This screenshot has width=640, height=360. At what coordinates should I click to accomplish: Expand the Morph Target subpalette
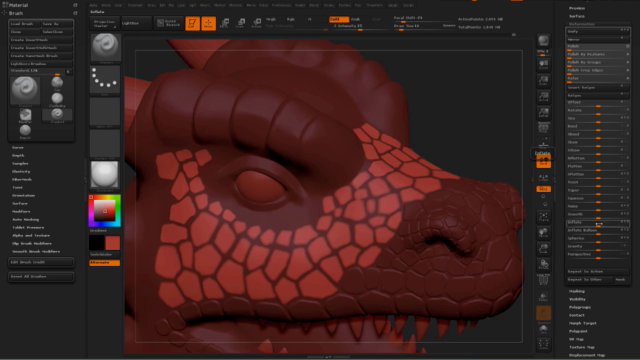coord(582,323)
